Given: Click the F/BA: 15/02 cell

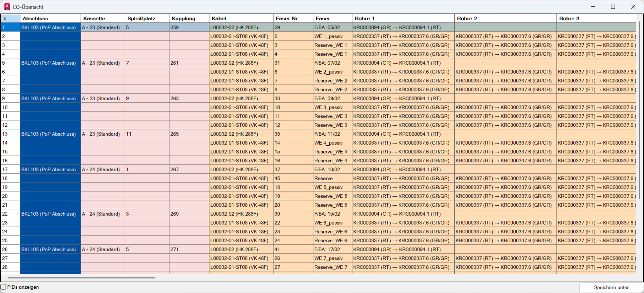Looking at the screenshot, I should (x=333, y=214).
